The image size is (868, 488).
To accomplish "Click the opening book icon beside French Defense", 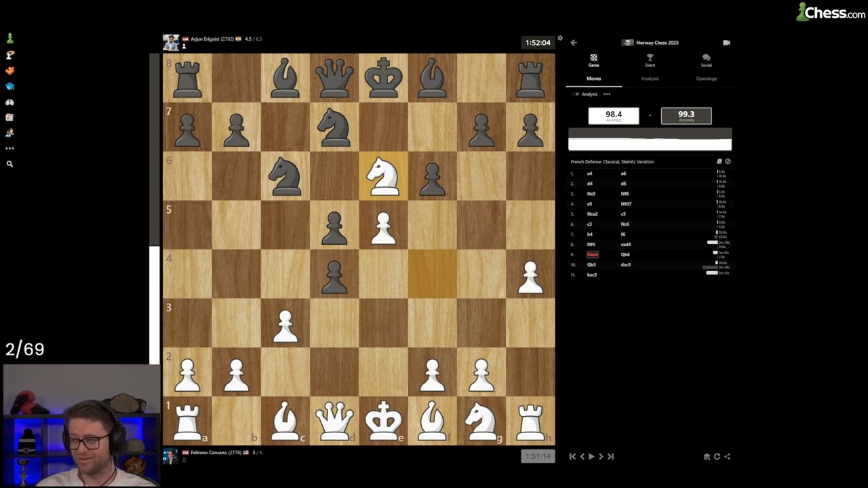I will coord(719,161).
